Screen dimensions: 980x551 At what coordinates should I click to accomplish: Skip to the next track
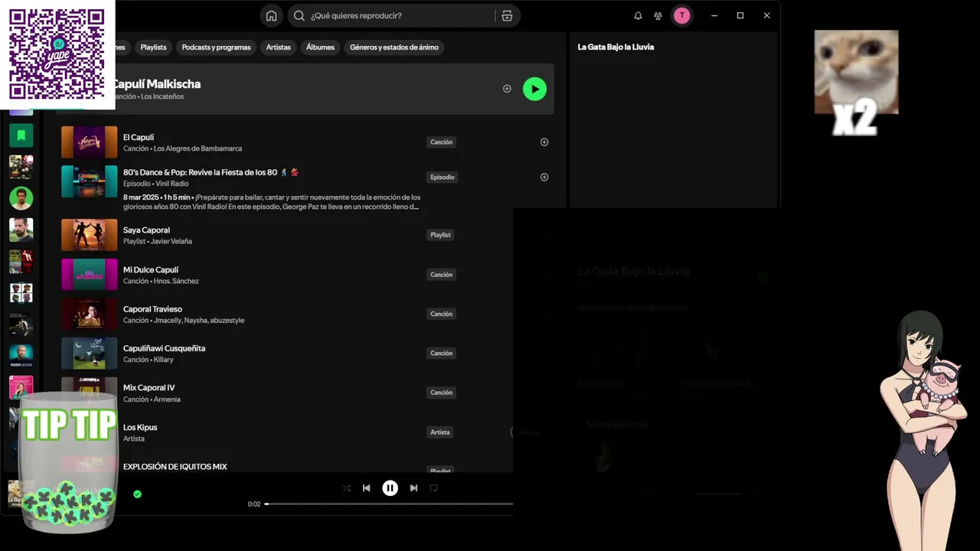413,488
